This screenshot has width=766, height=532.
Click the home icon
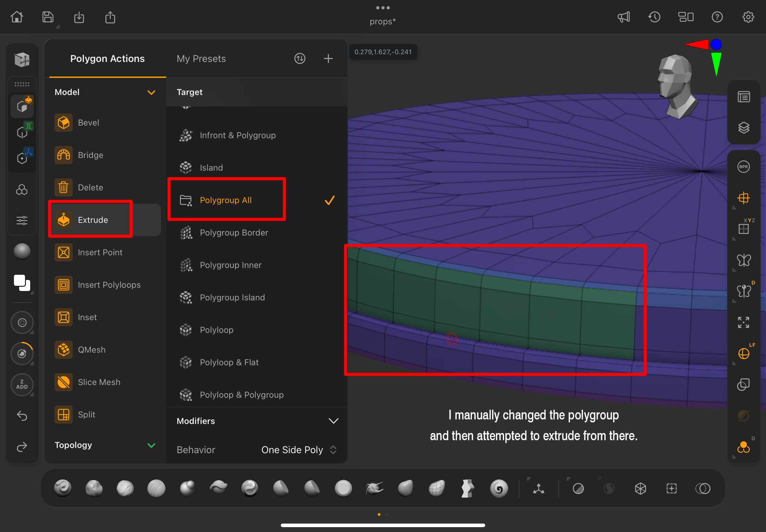[17, 17]
